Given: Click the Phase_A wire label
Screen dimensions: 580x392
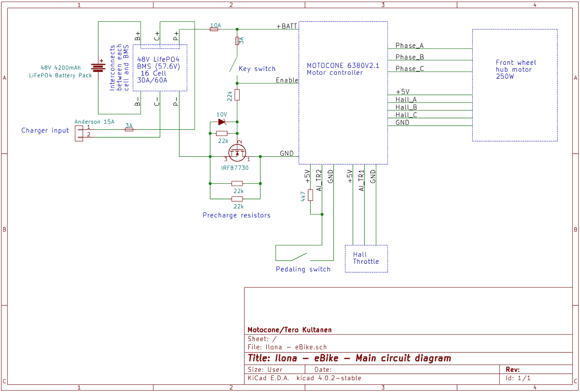Looking at the screenshot, I should click(x=410, y=45).
